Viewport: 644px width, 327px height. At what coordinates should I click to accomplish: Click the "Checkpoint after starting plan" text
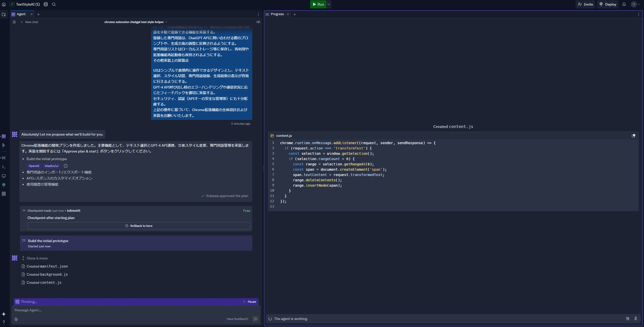[x=51, y=217]
